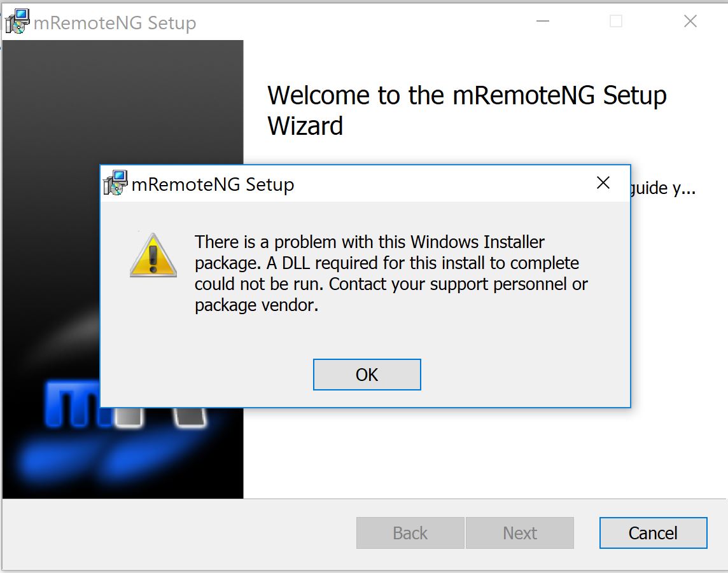Image resolution: width=728 pixels, height=573 pixels.
Task: Click the disabled Next button
Action: click(x=520, y=533)
